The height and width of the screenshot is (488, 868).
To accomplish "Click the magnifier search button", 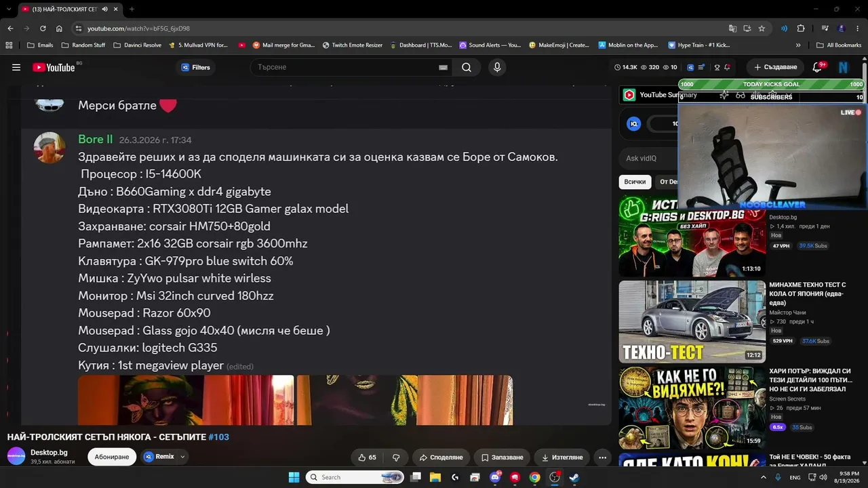I will click(467, 67).
